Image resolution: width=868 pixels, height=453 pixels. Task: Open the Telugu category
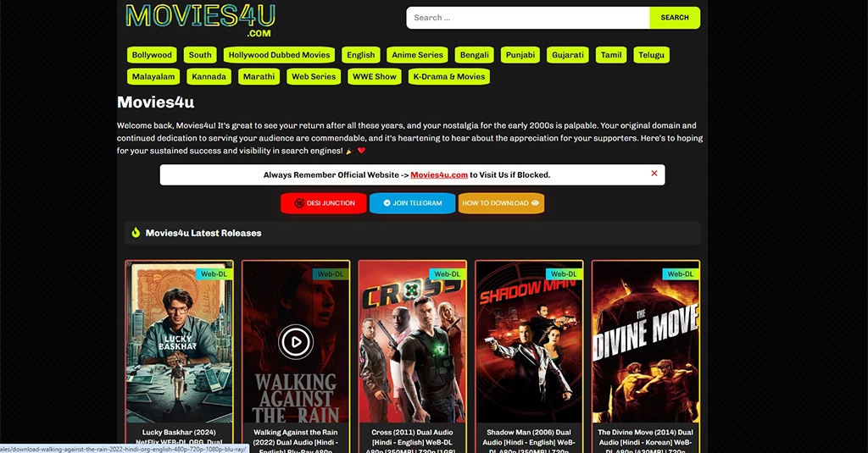[652, 55]
